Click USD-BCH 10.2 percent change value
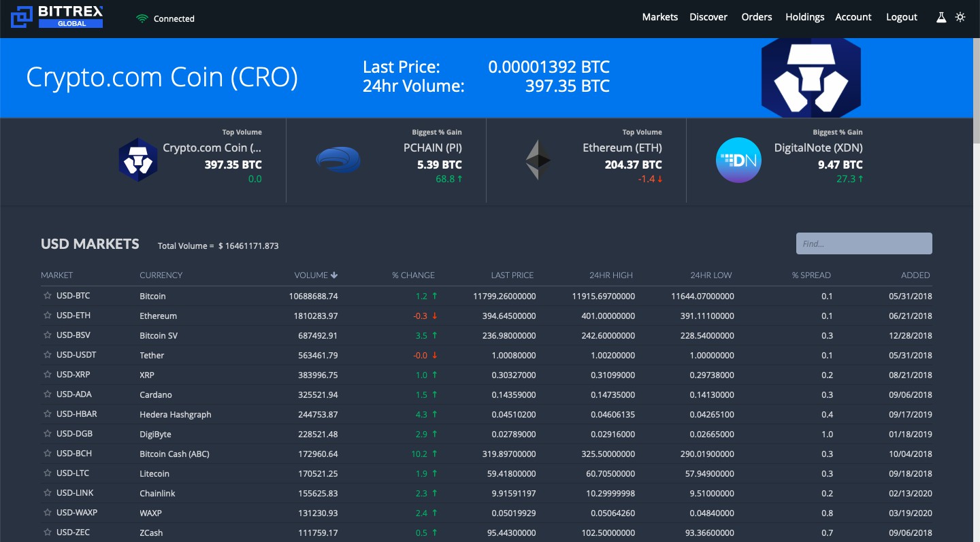The image size is (980, 542). 421,454
